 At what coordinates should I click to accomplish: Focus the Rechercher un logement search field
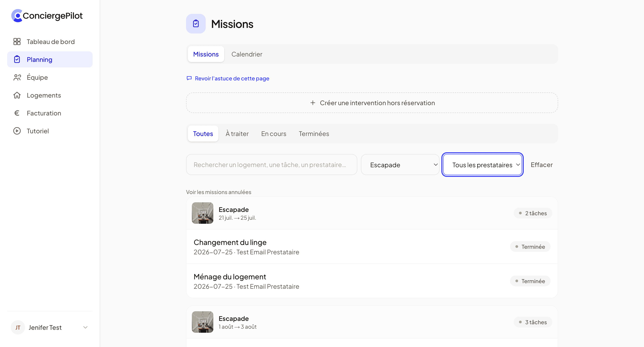tap(271, 165)
